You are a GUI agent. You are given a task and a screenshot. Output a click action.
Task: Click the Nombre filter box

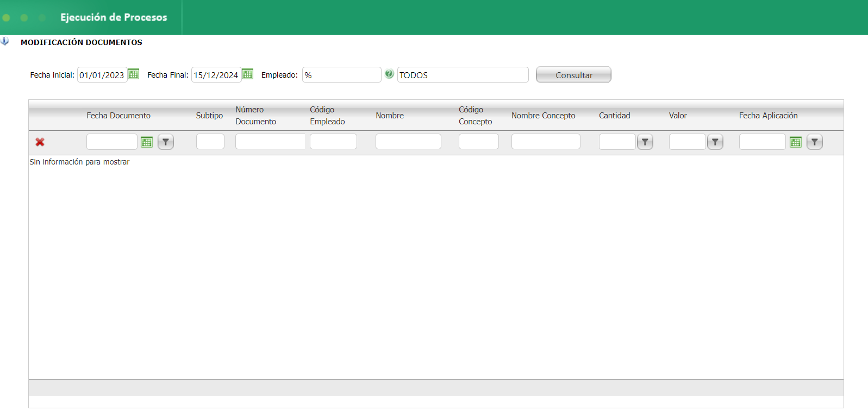coord(408,142)
